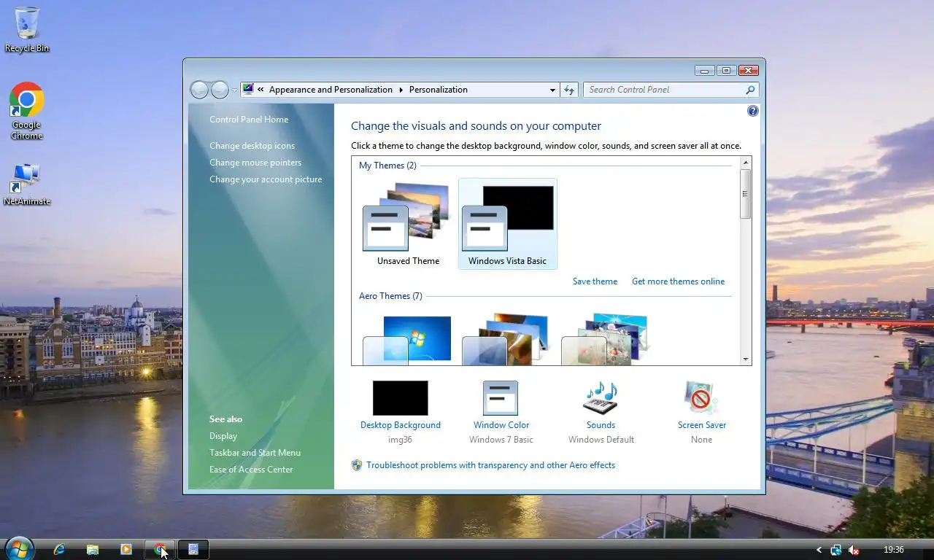Click the Screen Saver icon
The height and width of the screenshot is (560, 934).
click(x=701, y=398)
